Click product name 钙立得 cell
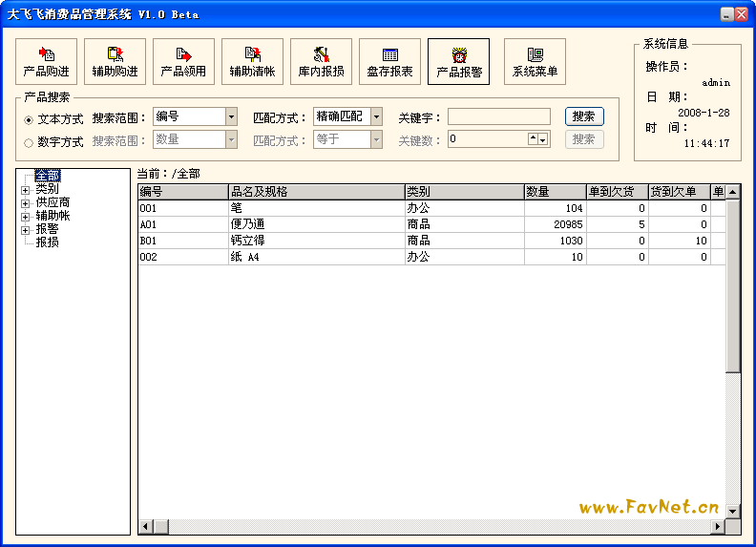This screenshot has width=756, height=547. pyautogui.click(x=316, y=241)
